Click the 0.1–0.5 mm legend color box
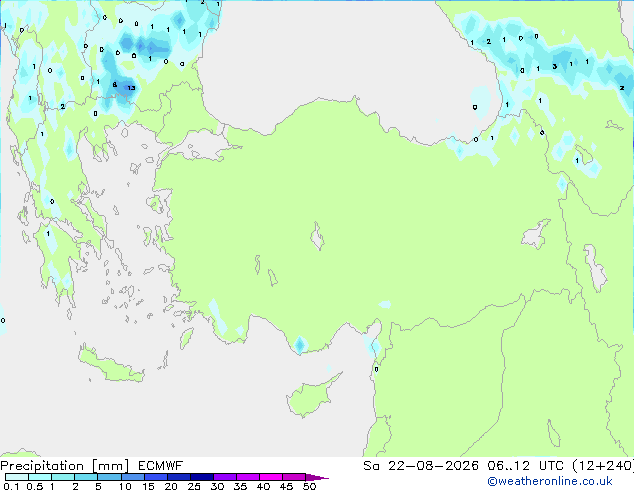The width and height of the screenshot is (634, 490). 17,477
